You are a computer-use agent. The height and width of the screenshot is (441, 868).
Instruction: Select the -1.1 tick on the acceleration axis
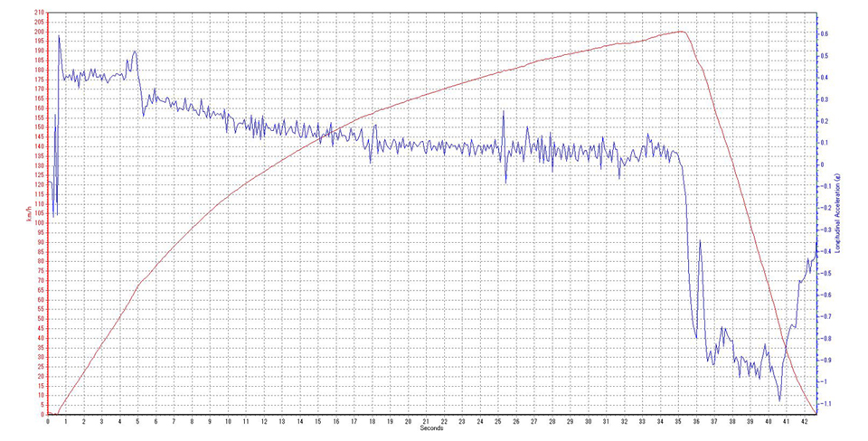(825, 403)
